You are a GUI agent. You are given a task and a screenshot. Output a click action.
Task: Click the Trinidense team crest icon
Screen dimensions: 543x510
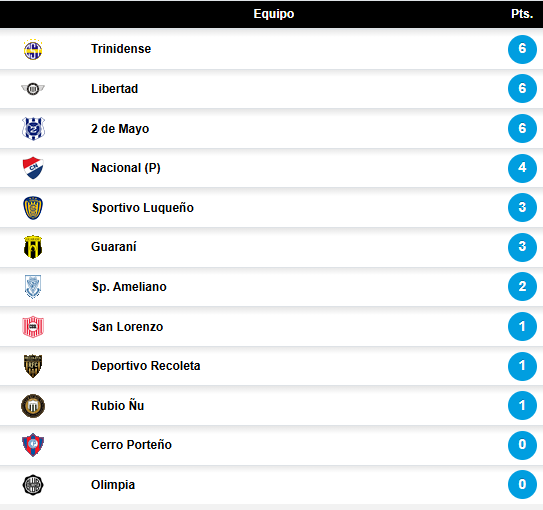(33, 50)
